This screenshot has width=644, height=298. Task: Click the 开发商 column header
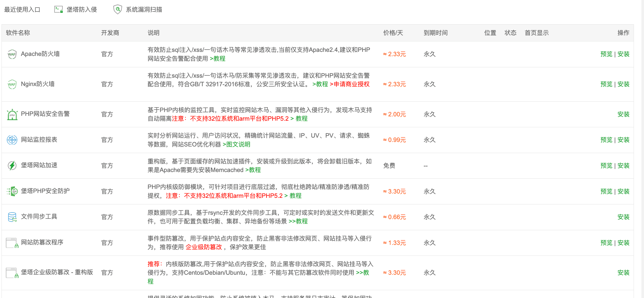[x=110, y=33]
